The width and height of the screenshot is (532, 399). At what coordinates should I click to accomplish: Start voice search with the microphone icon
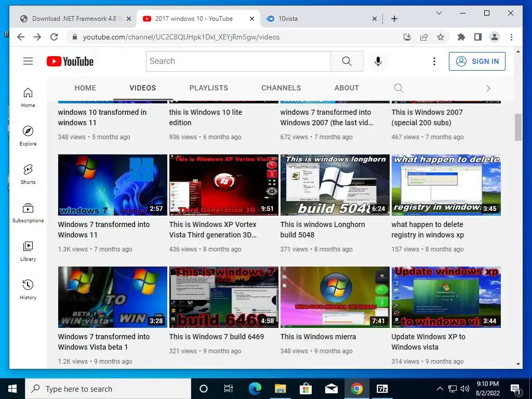click(378, 61)
